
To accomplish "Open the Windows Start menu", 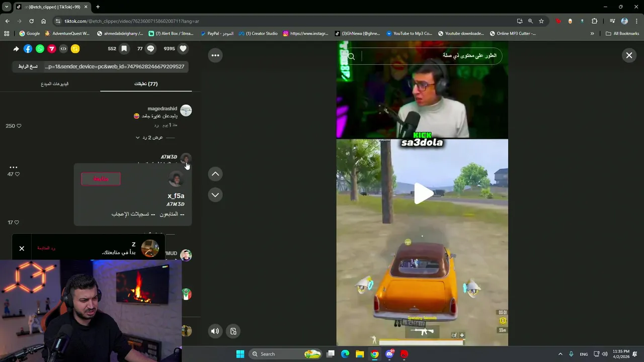I will pos(240,354).
